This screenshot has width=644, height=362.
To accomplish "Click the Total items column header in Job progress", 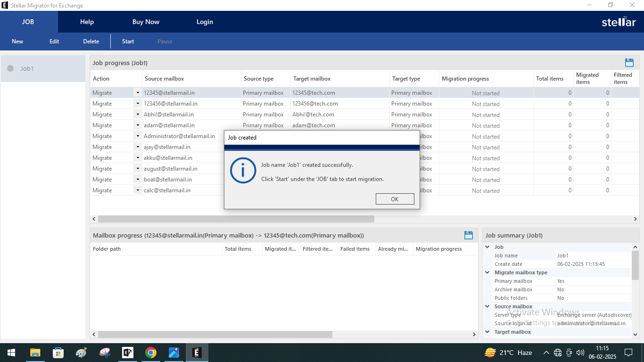I will tap(553, 79).
